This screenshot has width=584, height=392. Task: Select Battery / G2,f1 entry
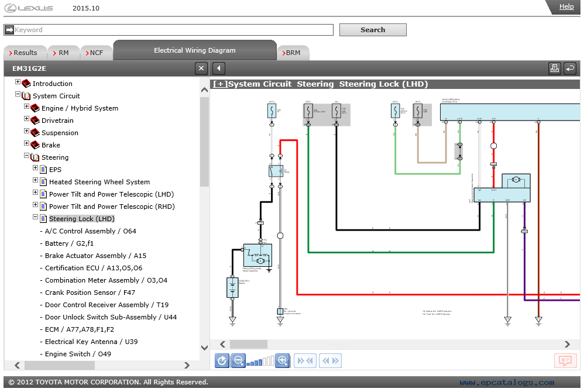click(x=69, y=243)
